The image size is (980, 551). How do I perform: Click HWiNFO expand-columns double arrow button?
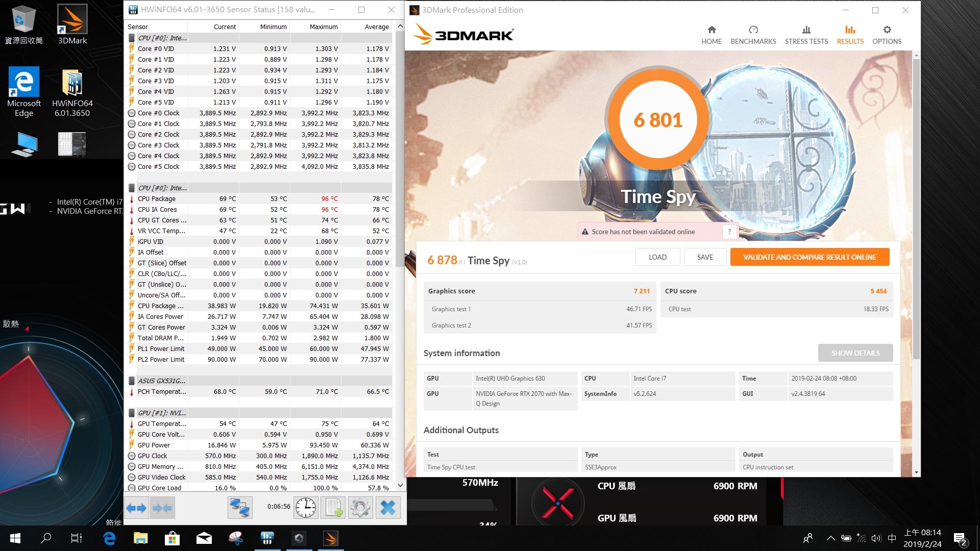click(136, 508)
